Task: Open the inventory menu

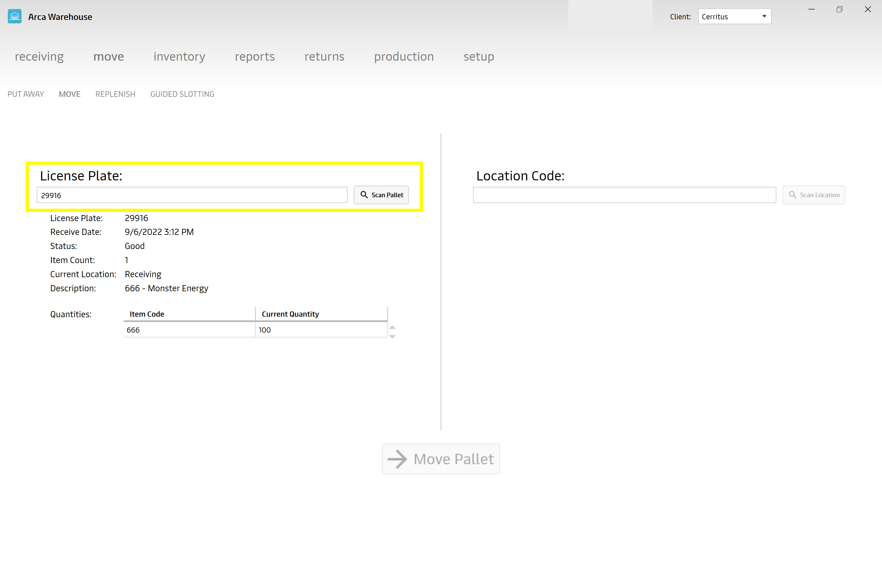Action: (179, 56)
